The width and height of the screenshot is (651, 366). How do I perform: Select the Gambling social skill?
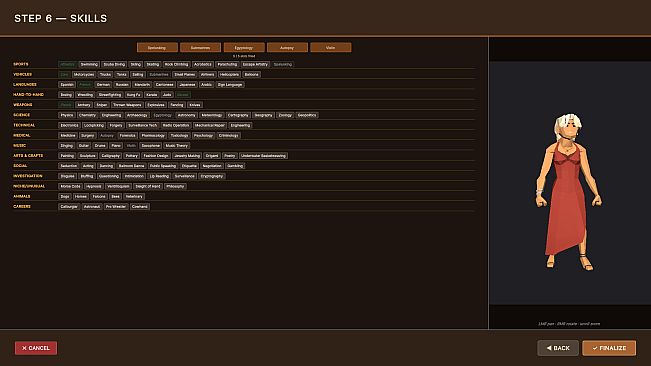tap(235, 166)
